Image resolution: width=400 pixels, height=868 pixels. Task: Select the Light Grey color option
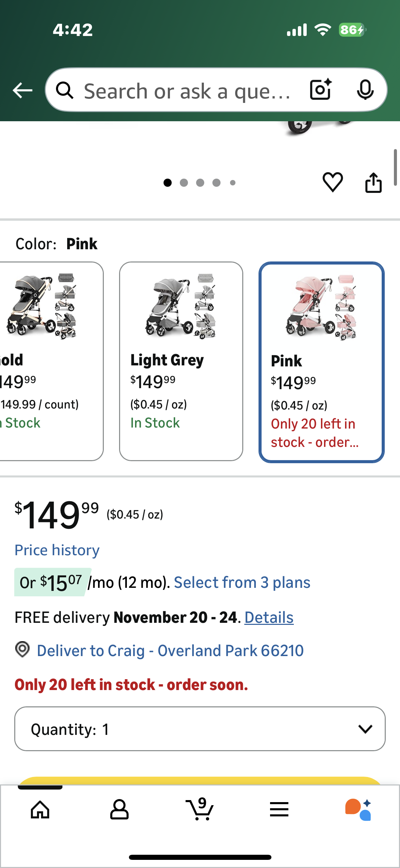click(181, 361)
